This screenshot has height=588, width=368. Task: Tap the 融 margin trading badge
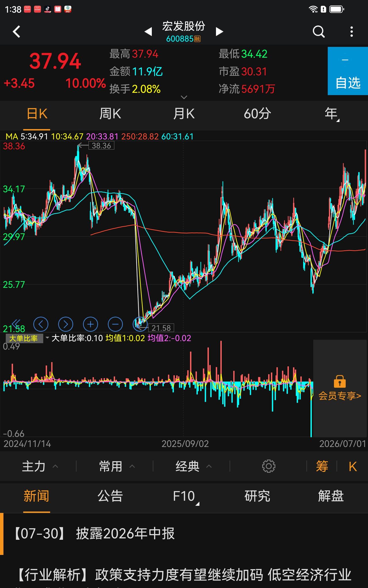(x=197, y=39)
